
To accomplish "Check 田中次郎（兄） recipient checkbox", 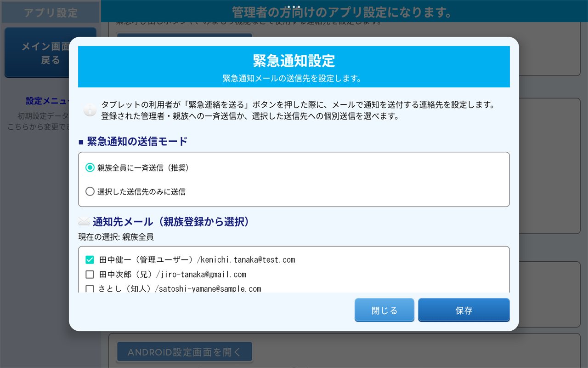I will click(90, 275).
